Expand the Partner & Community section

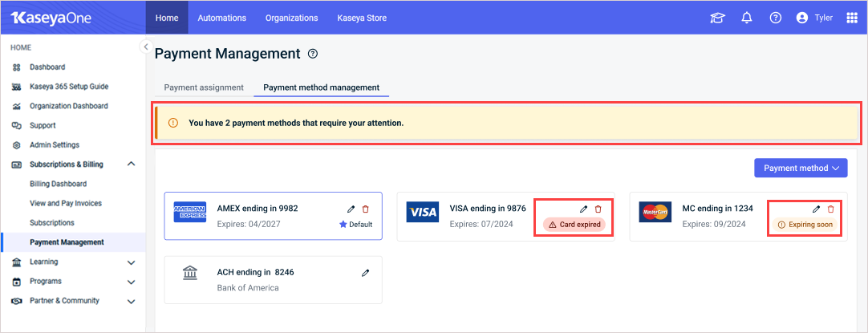pyautogui.click(x=132, y=302)
